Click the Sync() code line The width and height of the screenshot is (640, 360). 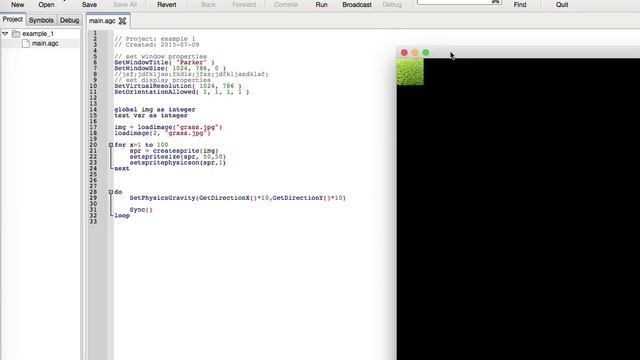(x=141, y=210)
